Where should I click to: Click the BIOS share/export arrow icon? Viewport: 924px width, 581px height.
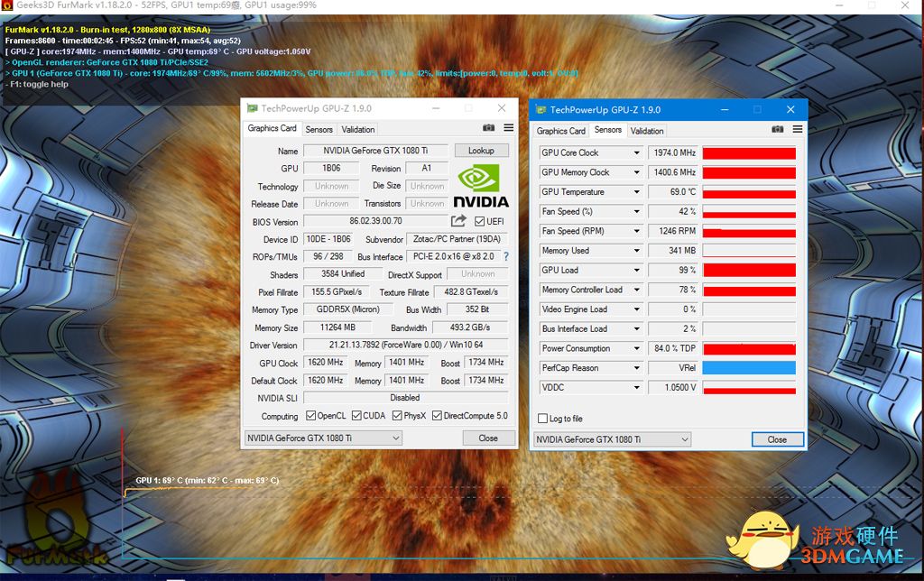[458, 221]
